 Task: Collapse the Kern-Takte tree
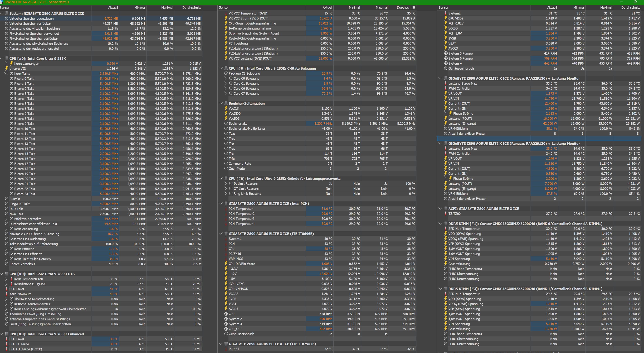click(7, 74)
